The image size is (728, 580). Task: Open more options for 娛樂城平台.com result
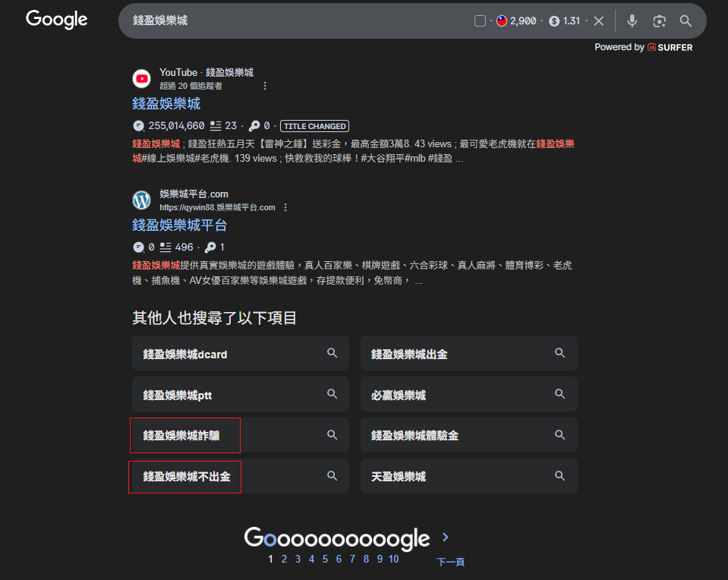click(x=285, y=207)
